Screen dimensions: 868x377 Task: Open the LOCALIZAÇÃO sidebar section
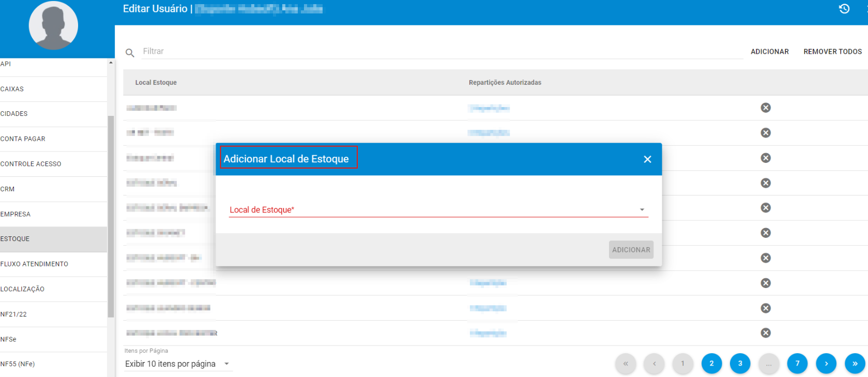pyautogui.click(x=53, y=289)
